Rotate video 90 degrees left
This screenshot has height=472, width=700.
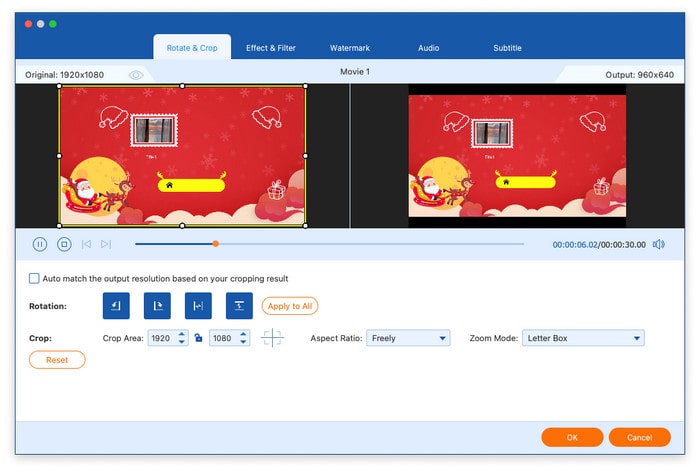115,306
